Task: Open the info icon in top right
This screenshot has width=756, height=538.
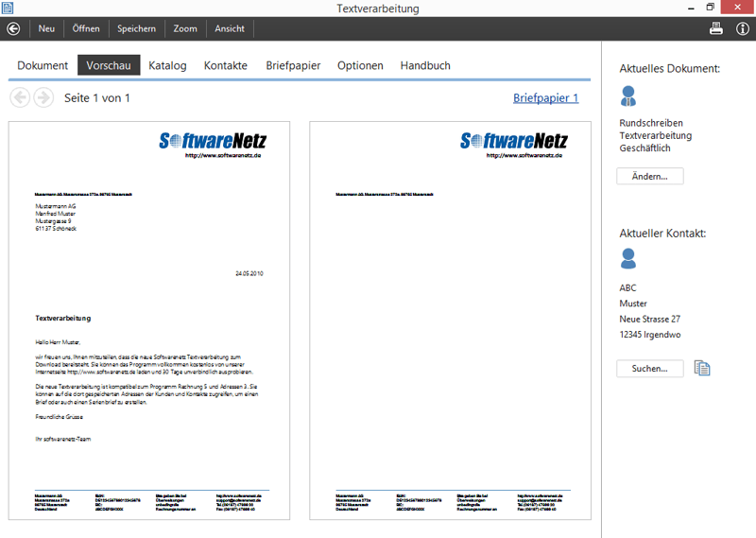Action: click(x=743, y=28)
